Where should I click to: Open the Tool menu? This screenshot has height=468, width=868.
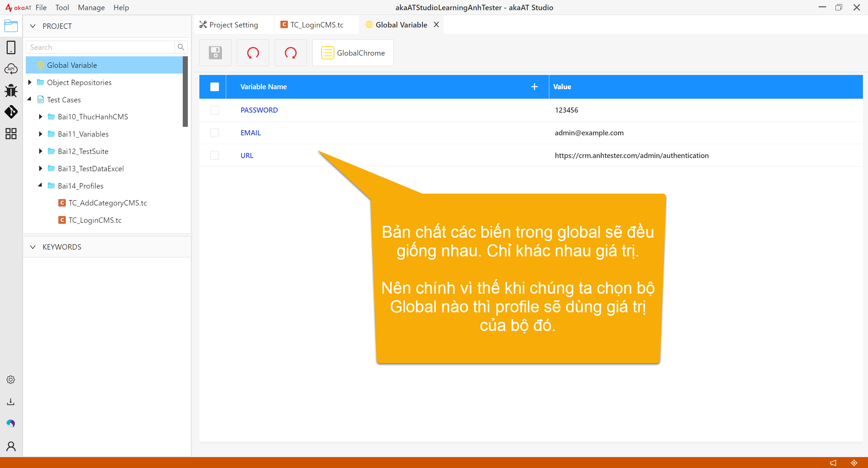click(x=62, y=7)
